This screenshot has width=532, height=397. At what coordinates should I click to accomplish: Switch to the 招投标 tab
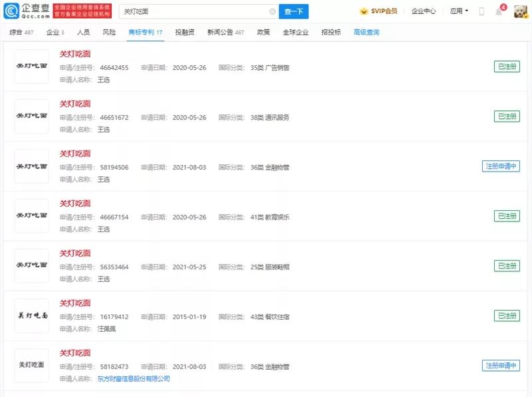(331, 32)
